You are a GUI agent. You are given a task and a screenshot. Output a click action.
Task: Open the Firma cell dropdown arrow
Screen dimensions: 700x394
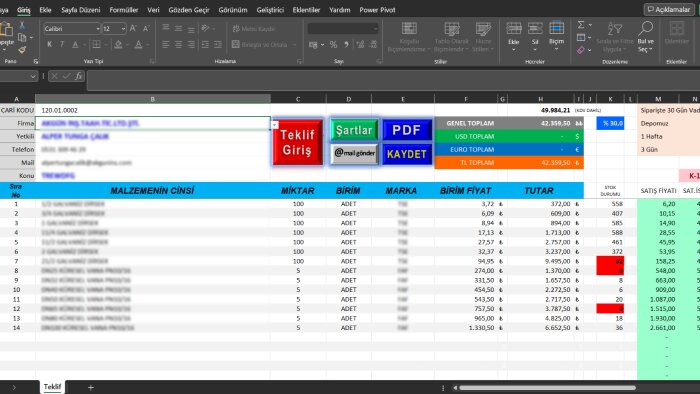[x=275, y=125]
